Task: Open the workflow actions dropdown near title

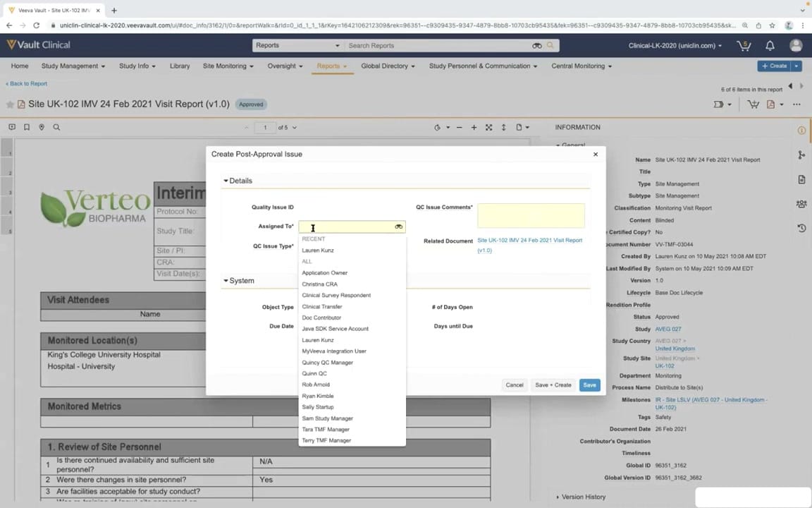Action: 722,104
